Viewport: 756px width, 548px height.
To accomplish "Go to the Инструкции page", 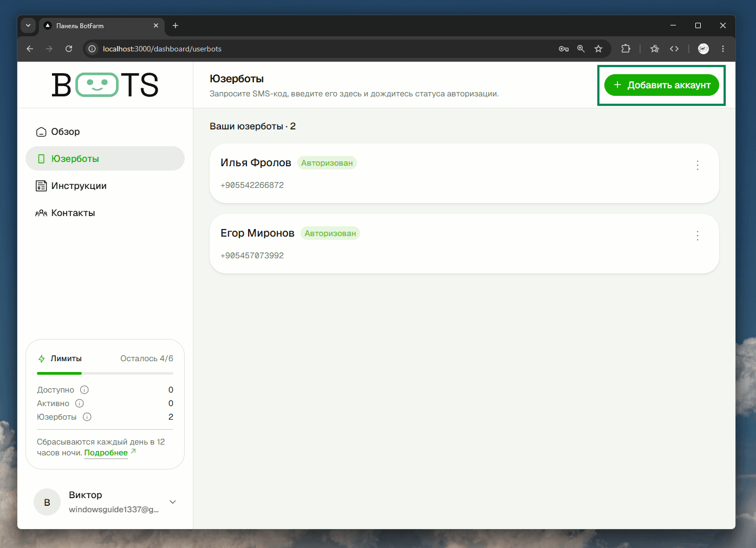I will (105, 186).
